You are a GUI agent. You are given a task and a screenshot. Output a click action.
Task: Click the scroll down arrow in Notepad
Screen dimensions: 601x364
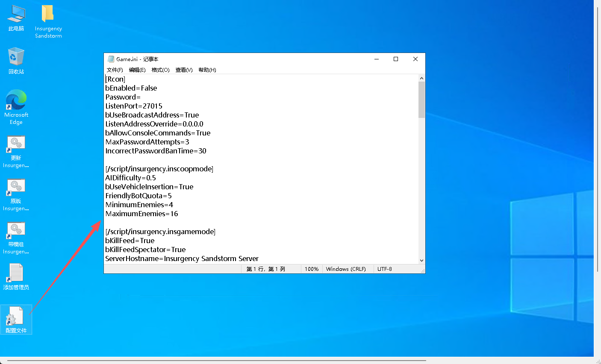coord(421,260)
